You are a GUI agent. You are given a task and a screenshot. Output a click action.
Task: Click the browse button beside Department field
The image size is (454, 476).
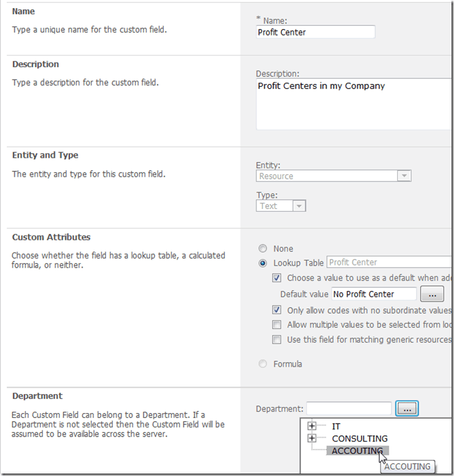407,408
